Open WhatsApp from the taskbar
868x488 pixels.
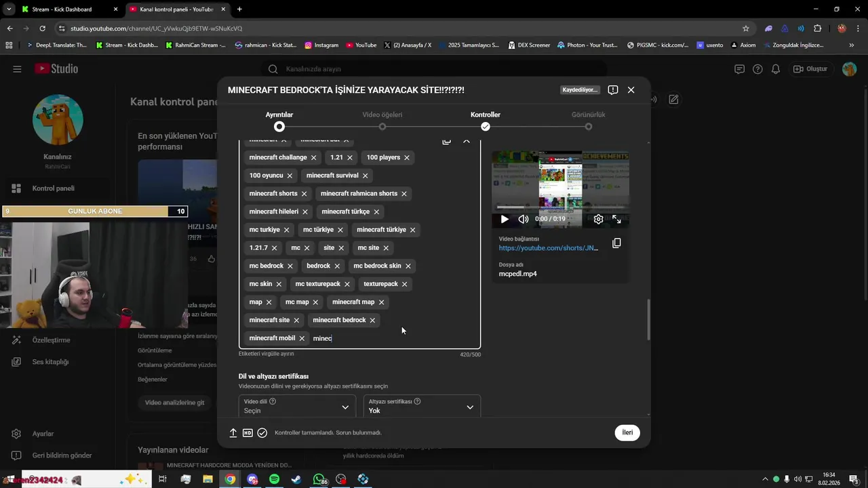point(319,479)
